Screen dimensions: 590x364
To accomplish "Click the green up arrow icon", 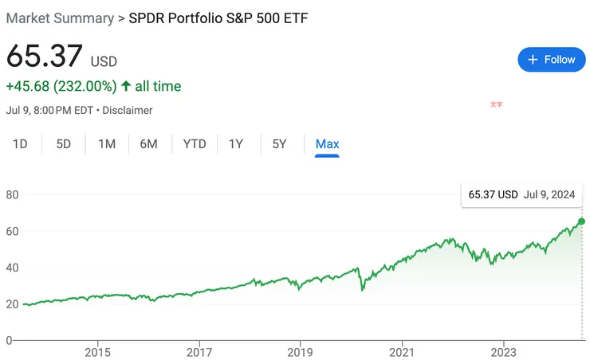I will click(125, 86).
